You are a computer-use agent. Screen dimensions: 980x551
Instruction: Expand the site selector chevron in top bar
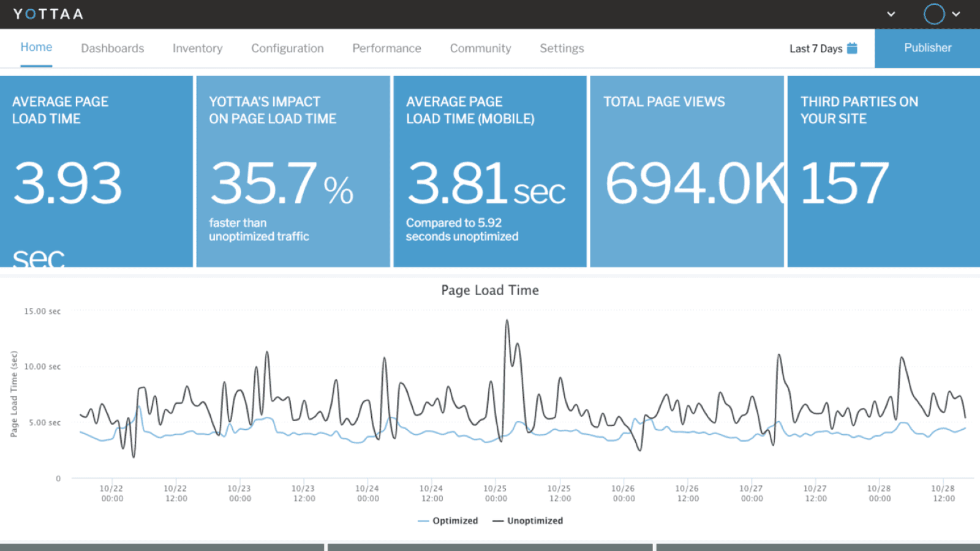[x=890, y=13]
